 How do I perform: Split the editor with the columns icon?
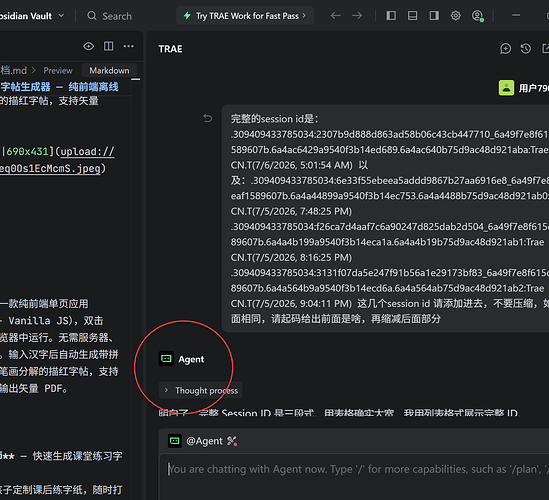coord(109,46)
